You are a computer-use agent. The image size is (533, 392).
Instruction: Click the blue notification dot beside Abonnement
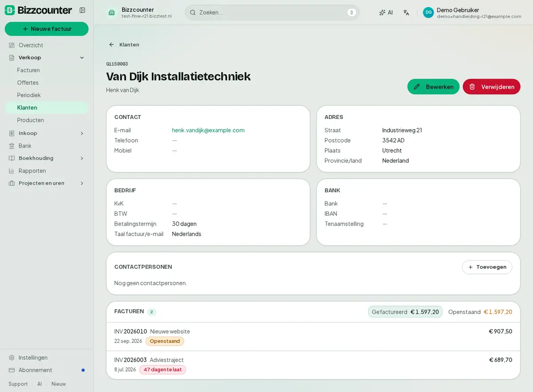[83, 370]
